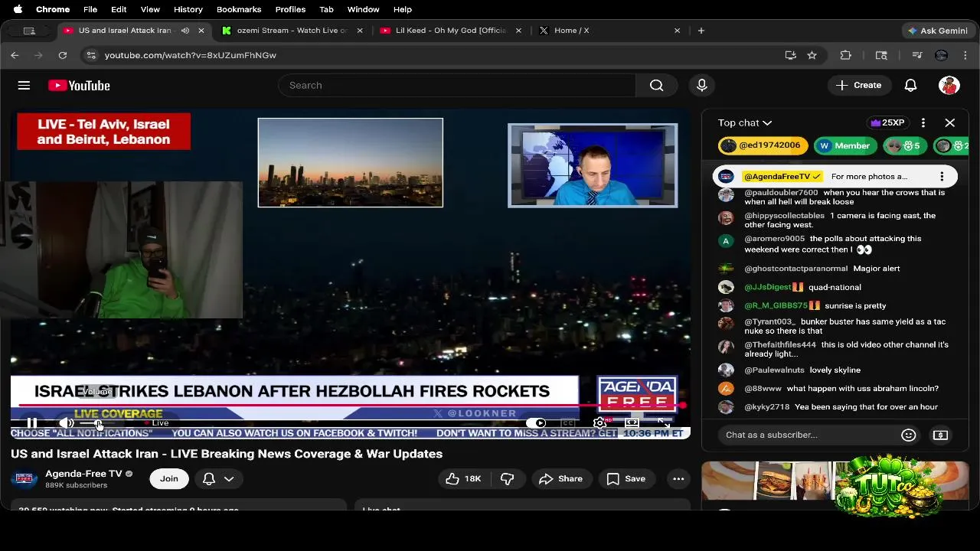
Task: Share this live stream
Action: pyautogui.click(x=560, y=479)
